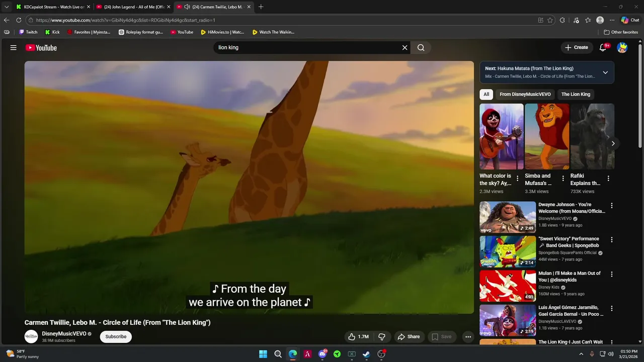Collapse the Next playlist panel chevron

[x=605, y=72]
